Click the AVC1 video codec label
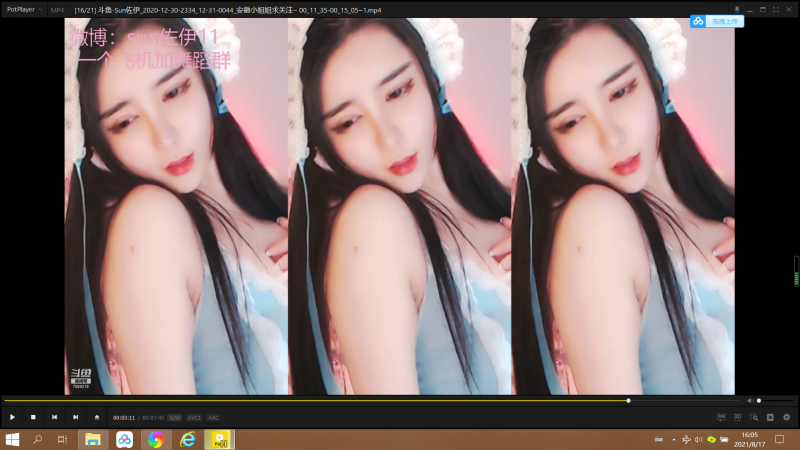 (x=194, y=417)
